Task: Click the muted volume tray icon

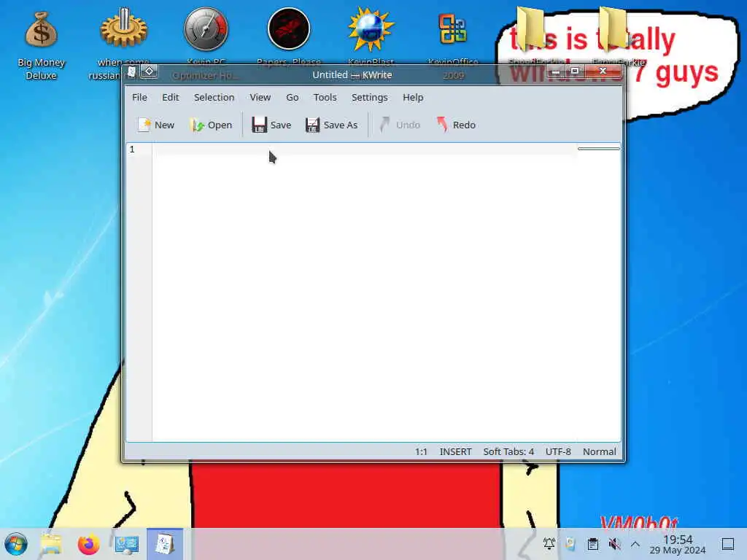Action: [x=614, y=544]
